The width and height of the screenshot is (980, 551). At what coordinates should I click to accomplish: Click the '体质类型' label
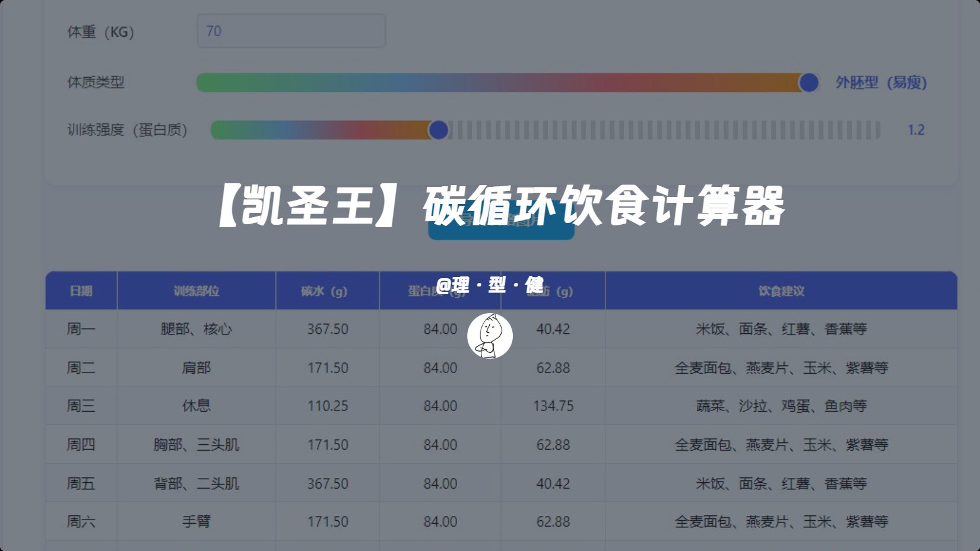96,82
